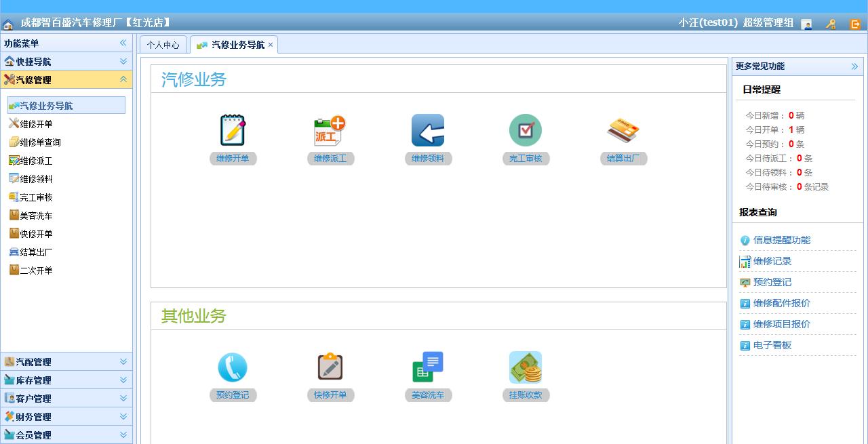Screen dimensions: 868x444
Task: Expand the 库存管理 section
Action: 123,380
